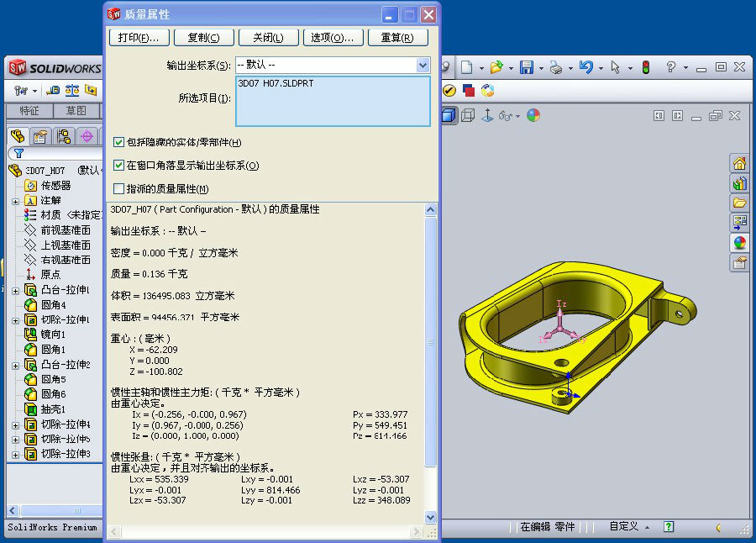Switch to the 特征 tab

[x=29, y=111]
